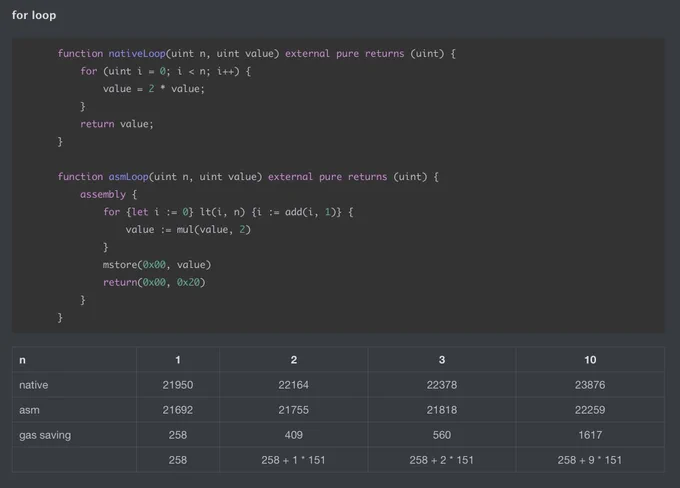Image resolution: width=680 pixels, height=488 pixels.
Task: Click the native value 22164
Action: [x=294, y=385]
